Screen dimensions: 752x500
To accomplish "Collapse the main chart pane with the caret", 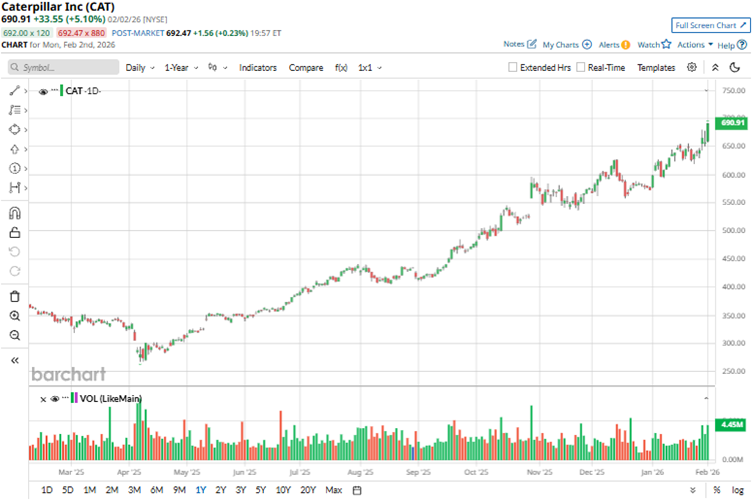I will [x=706, y=91].
